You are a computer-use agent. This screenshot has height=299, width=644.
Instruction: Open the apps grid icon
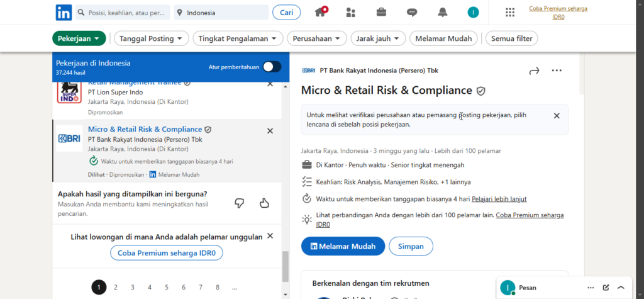pos(509,13)
